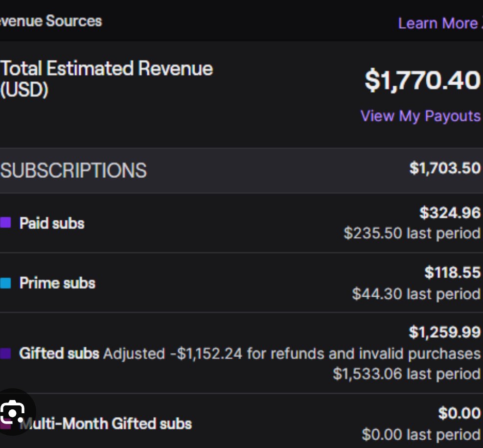Click the Google Lens camera icon
The image size is (483, 448).
click(x=12, y=412)
